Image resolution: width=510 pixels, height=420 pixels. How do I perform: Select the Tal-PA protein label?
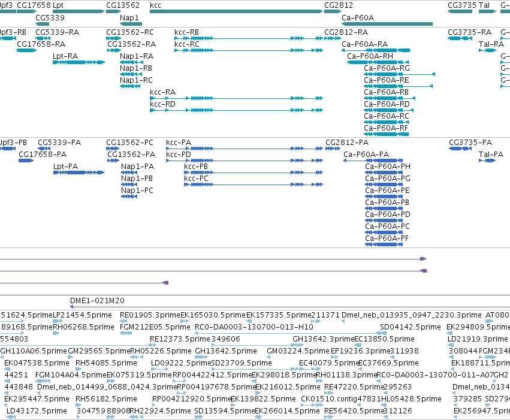pyautogui.click(x=491, y=155)
